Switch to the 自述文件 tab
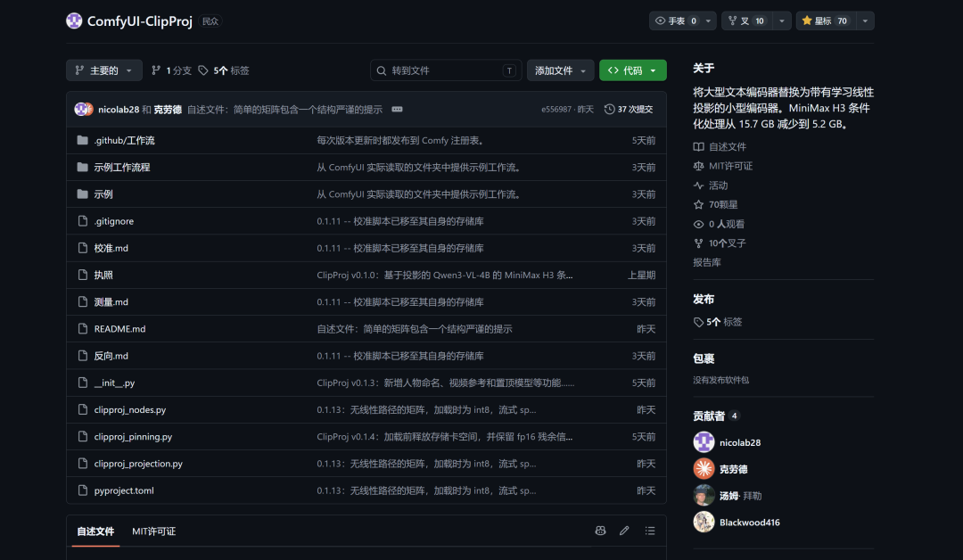Viewport: 963px width, 560px height. pyautogui.click(x=95, y=531)
